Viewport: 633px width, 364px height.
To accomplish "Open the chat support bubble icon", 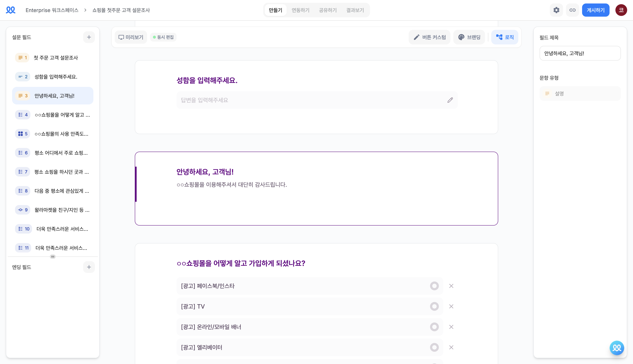I will [617, 348].
